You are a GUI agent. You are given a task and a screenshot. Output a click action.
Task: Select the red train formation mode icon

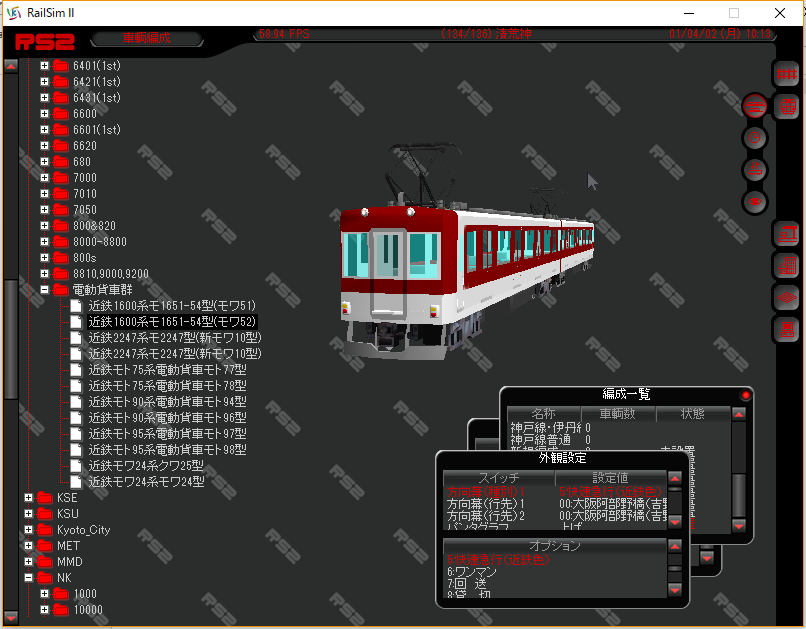click(x=755, y=106)
